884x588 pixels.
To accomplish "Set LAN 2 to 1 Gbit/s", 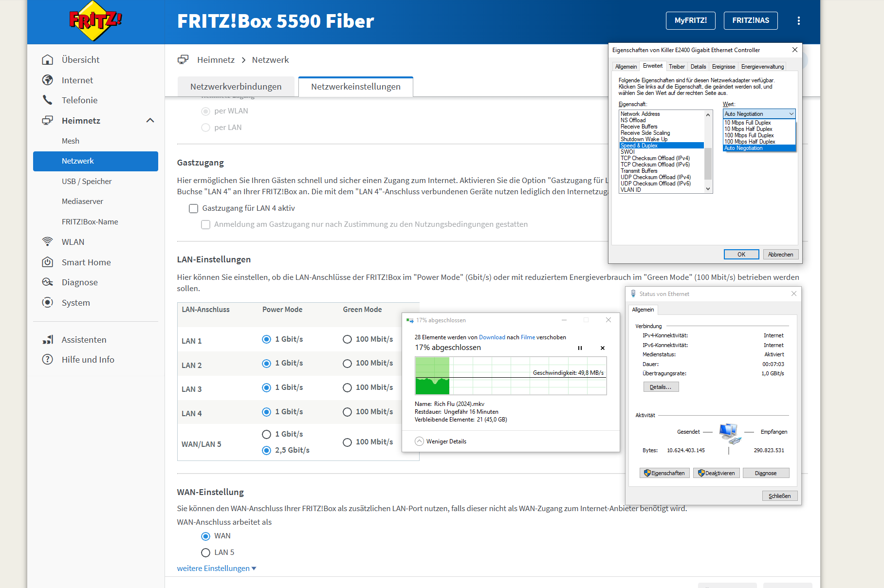I will pyautogui.click(x=266, y=363).
